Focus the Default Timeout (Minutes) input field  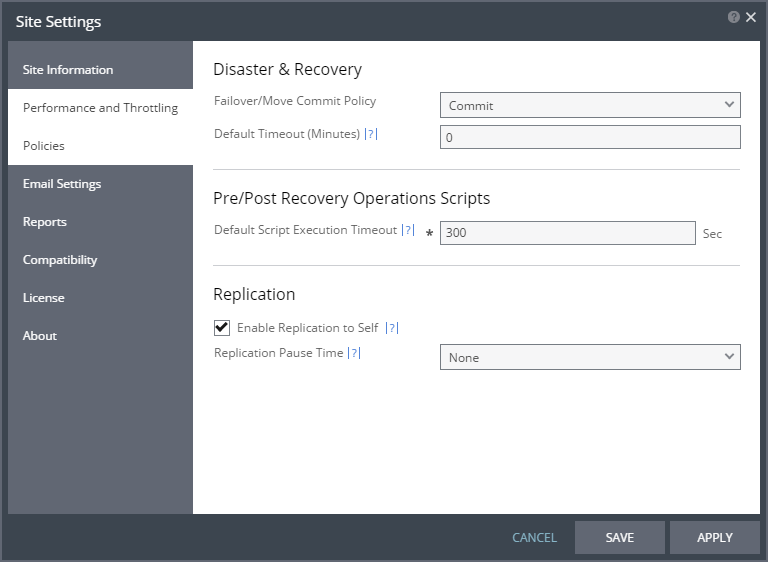point(590,137)
